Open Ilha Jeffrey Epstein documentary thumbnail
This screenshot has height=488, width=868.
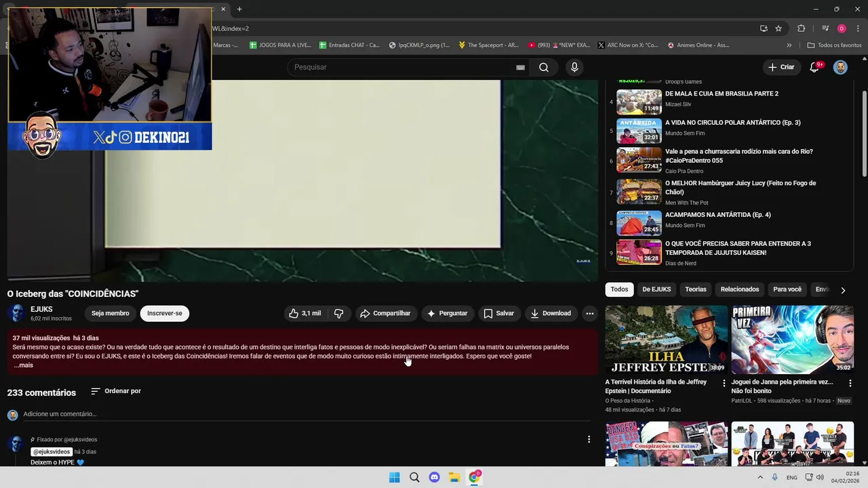pyautogui.click(x=667, y=340)
